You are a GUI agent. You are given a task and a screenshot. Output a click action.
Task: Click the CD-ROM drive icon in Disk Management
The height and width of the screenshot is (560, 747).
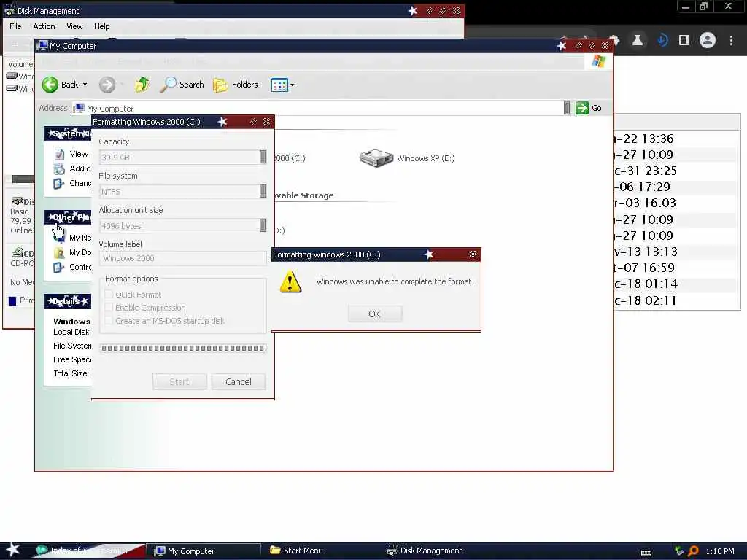click(18, 253)
